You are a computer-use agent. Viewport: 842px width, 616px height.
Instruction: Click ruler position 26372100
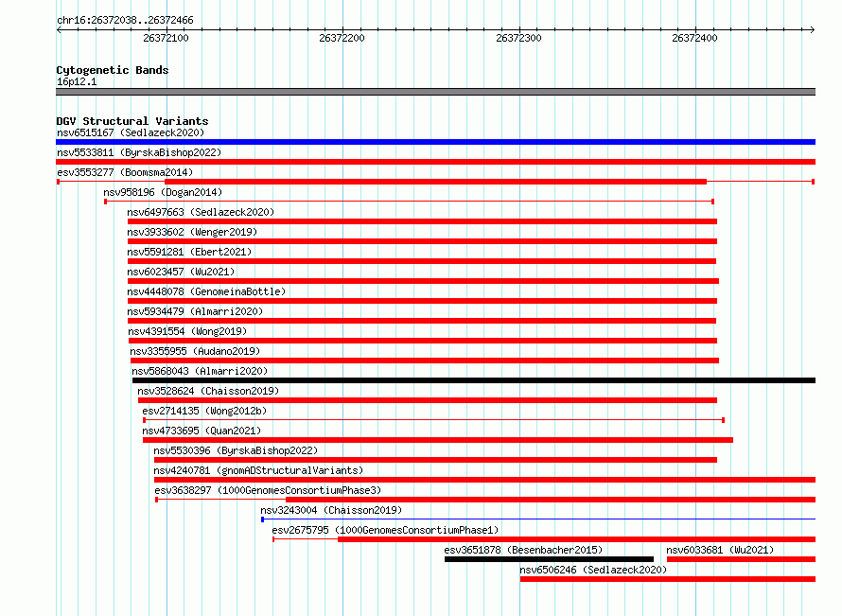(x=166, y=38)
